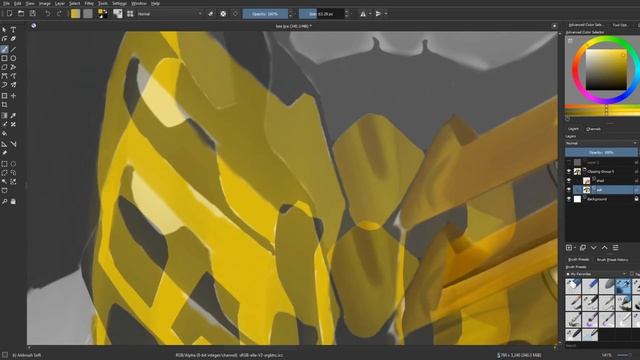This screenshot has width=640, height=360.
Task: Select the Fill bucket tool
Action: (4, 133)
